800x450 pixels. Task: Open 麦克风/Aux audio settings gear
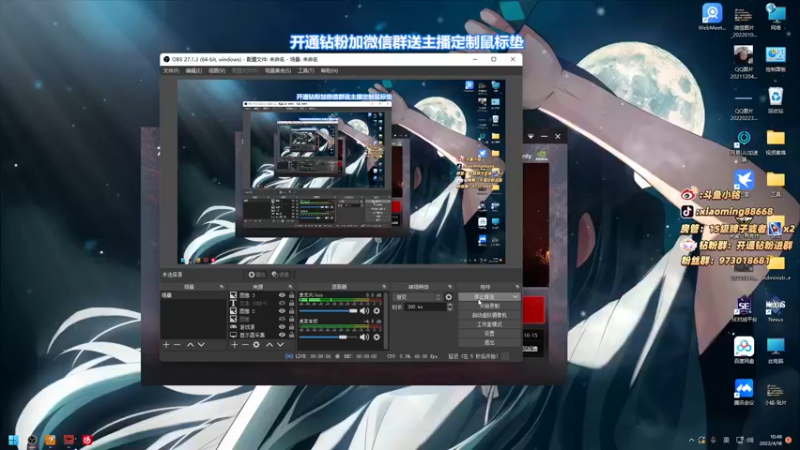tap(377, 310)
